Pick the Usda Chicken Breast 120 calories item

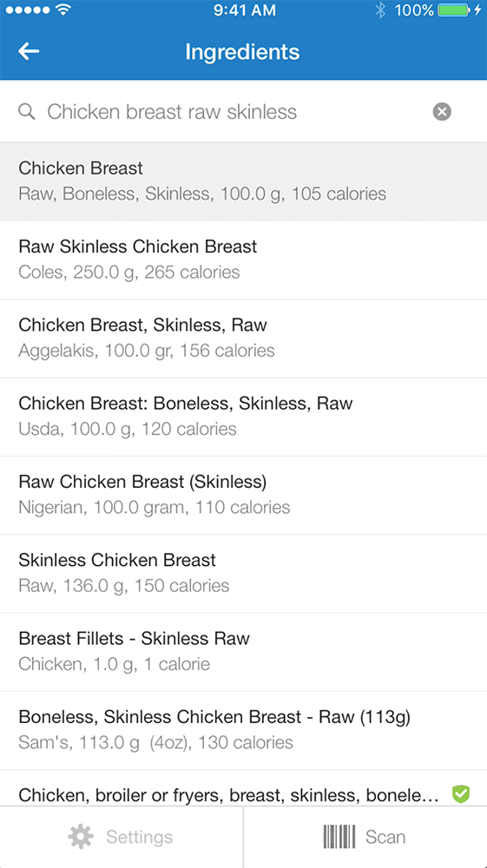[243, 418]
